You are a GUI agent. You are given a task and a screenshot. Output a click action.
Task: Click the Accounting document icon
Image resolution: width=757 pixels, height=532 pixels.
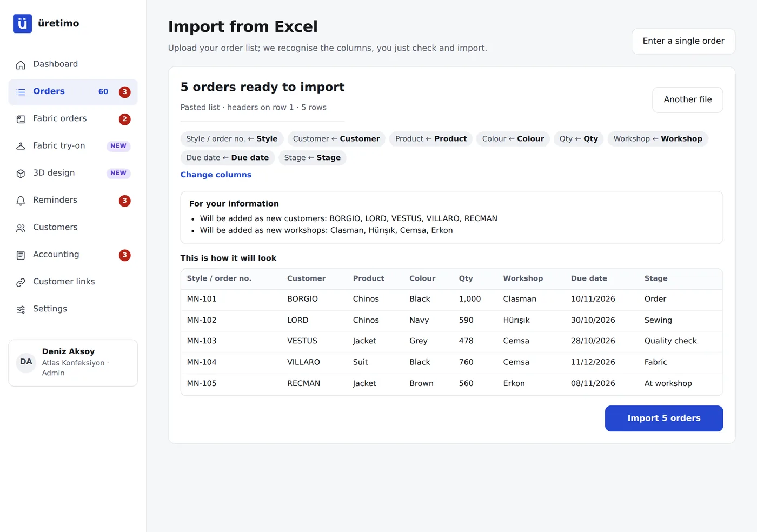pos(21,255)
